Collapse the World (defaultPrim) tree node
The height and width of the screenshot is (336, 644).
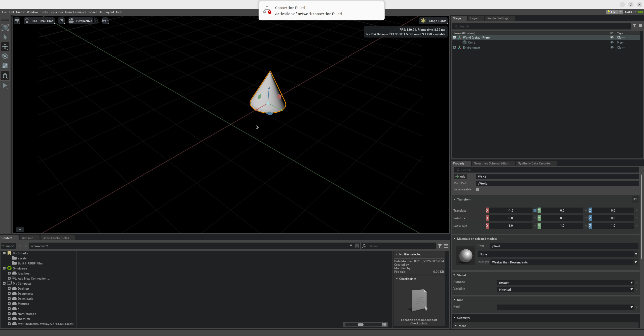click(x=454, y=37)
